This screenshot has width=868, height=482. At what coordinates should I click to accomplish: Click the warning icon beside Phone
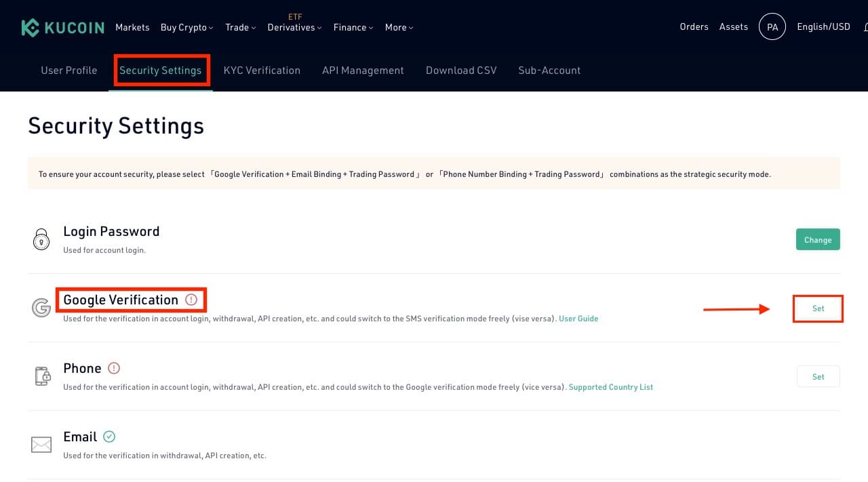point(114,368)
